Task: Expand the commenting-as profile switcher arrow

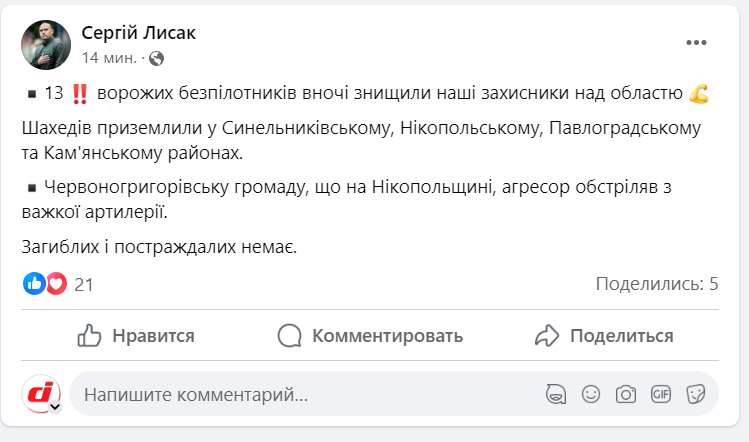Action: click(55, 407)
